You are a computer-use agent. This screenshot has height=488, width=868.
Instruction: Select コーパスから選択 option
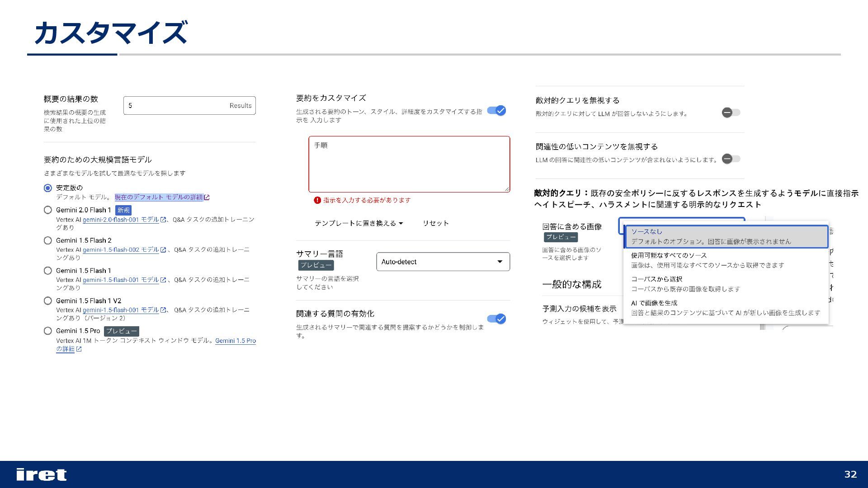726,284
